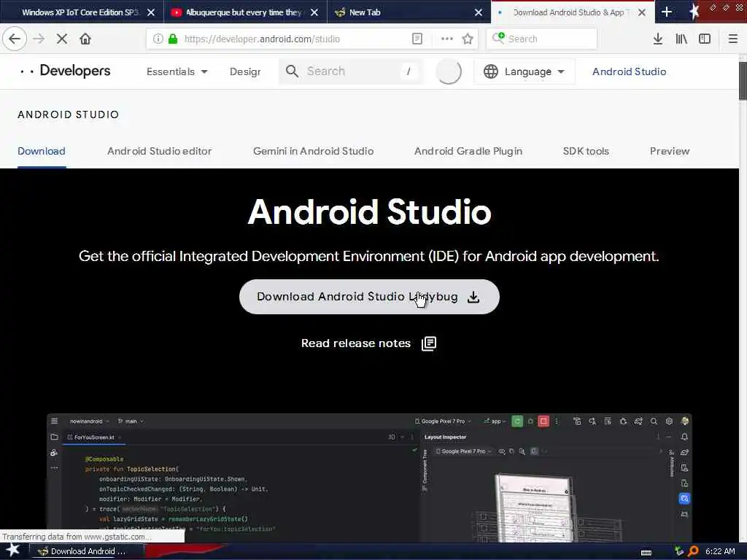Close the Albuquerque YouTube tab
The height and width of the screenshot is (560, 747).
[314, 12]
